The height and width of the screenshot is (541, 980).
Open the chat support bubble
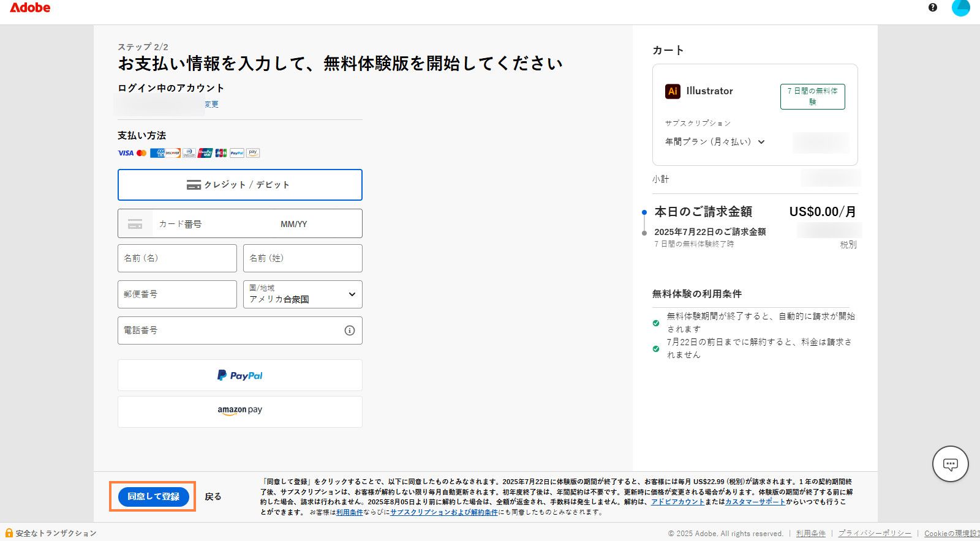950,464
